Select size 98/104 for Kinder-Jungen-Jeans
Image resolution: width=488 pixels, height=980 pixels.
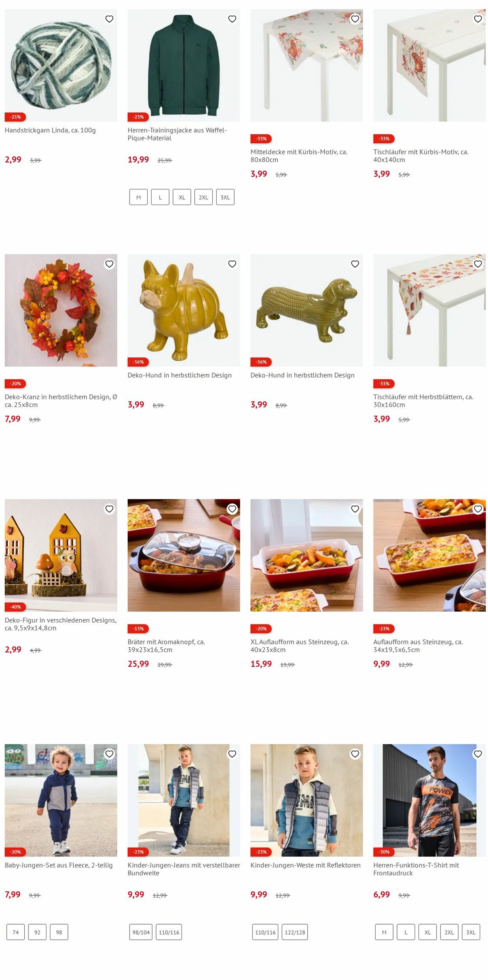(x=141, y=932)
